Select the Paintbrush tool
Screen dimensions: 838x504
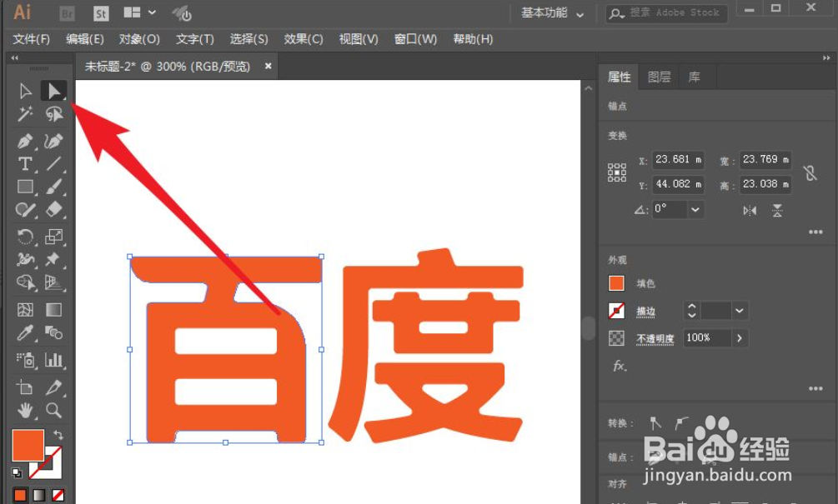(x=53, y=187)
